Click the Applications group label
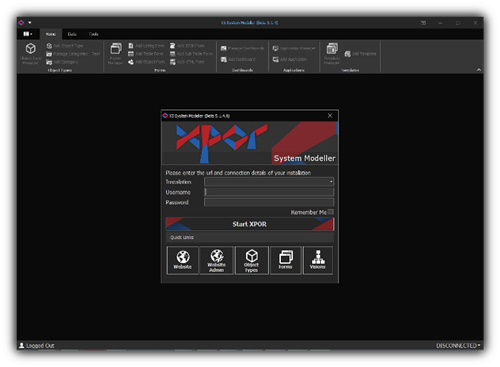The width and height of the screenshot is (500, 367). click(294, 70)
